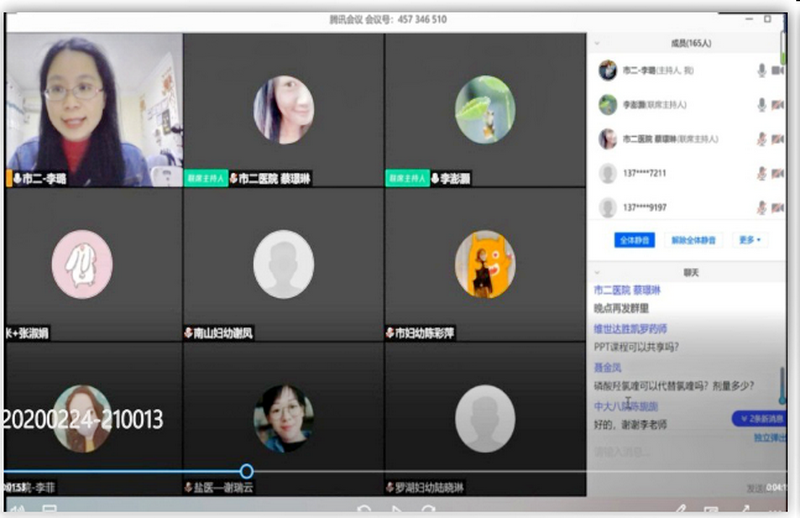Click avatar of 市二-李璐 in member list
The width and height of the screenshot is (800, 518).
pyautogui.click(x=607, y=70)
